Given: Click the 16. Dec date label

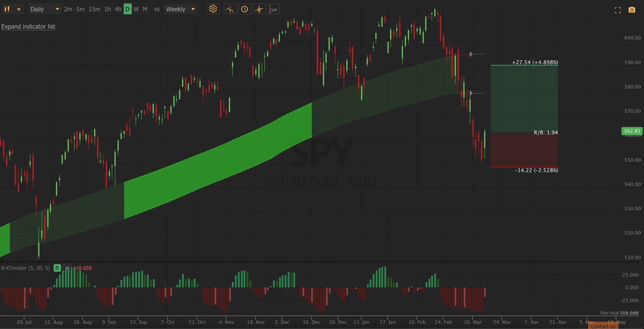Looking at the screenshot, I should pyautogui.click(x=311, y=322).
